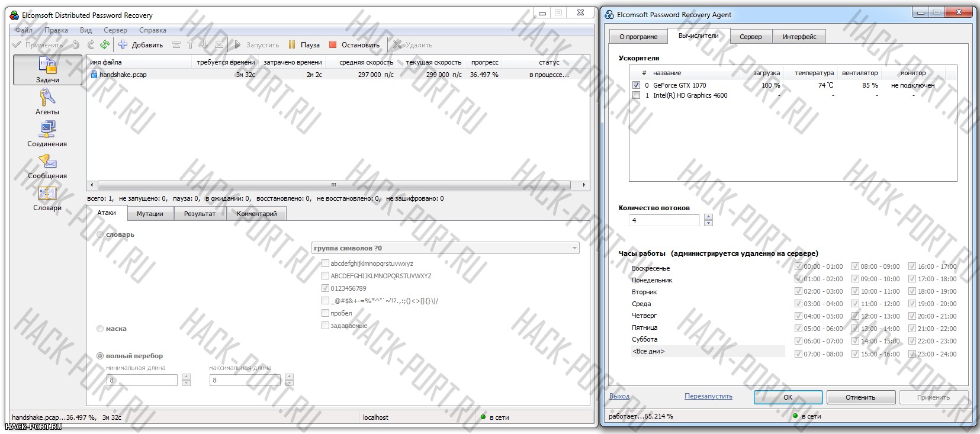
Task: Click Отменить in the Agent window
Action: 860,397
